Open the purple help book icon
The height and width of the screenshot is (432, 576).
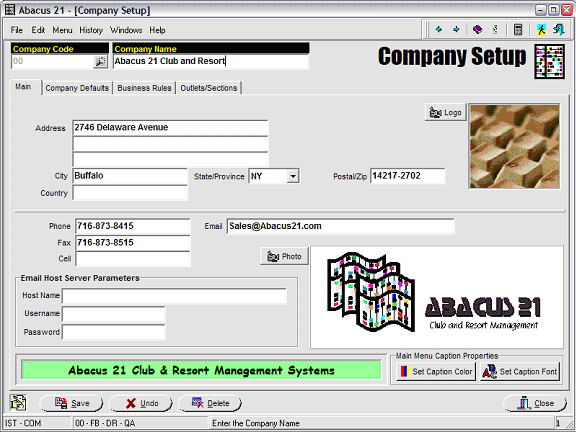coord(478,29)
